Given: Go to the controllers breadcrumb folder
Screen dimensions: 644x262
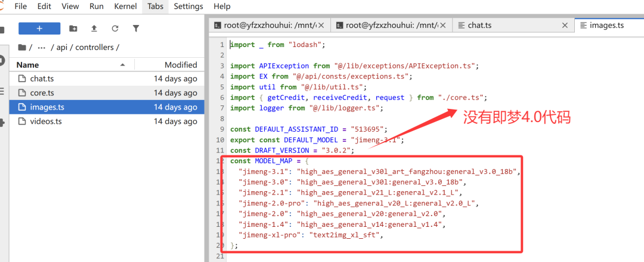Looking at the screenshot, I should click(94, 47).
